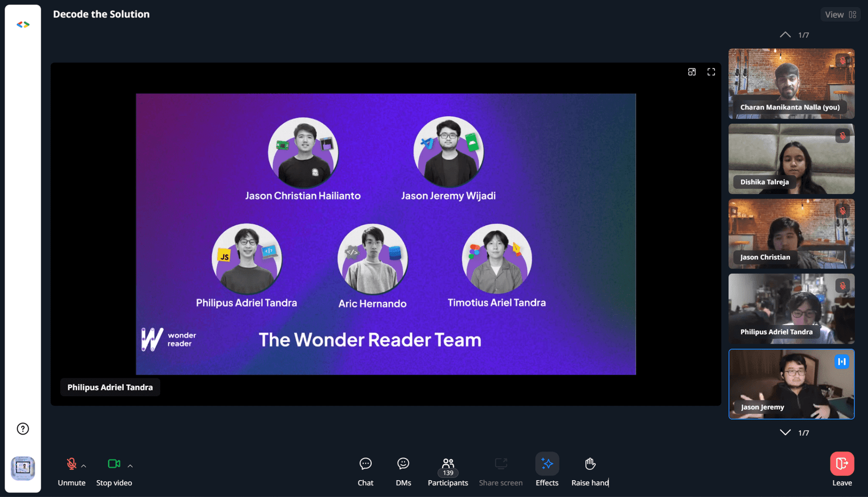Click the disabled Share screen button

coord(501,471)
